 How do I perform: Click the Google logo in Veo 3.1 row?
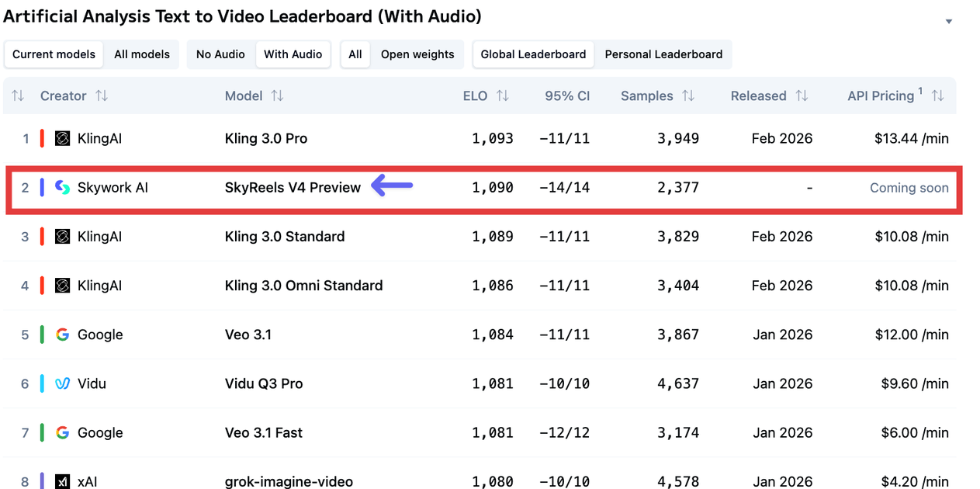[x=63, y=335]
